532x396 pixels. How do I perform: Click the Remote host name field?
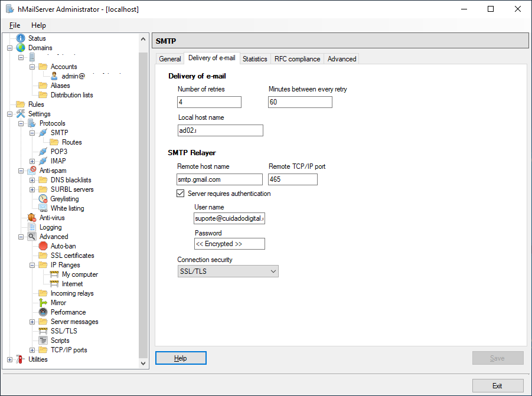click(x=220, y=179)
